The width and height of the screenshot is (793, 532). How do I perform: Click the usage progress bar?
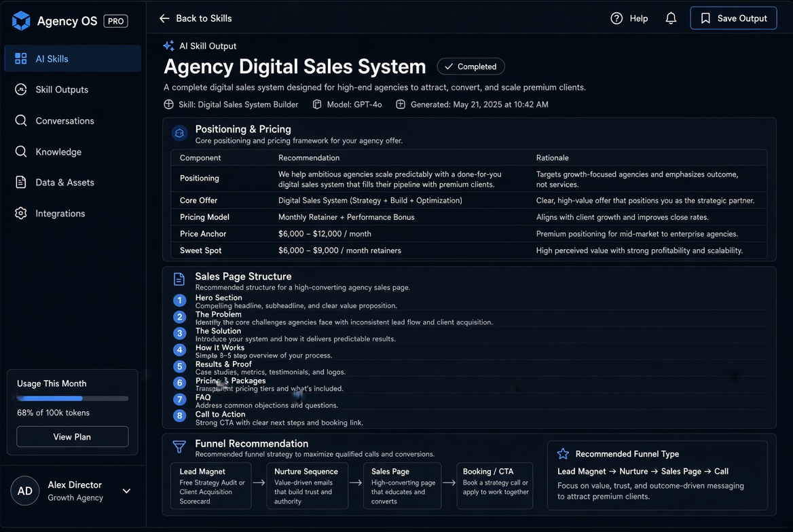[x=73, y=398]
